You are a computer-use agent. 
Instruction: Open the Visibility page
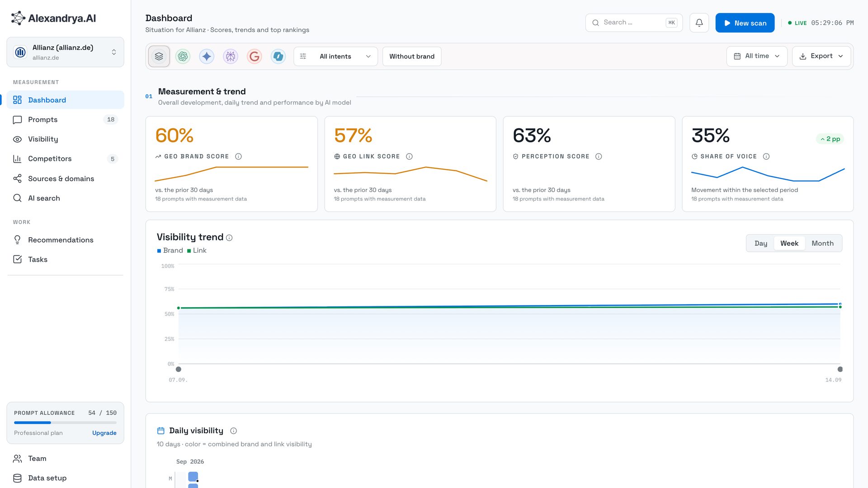click(65, 139)
